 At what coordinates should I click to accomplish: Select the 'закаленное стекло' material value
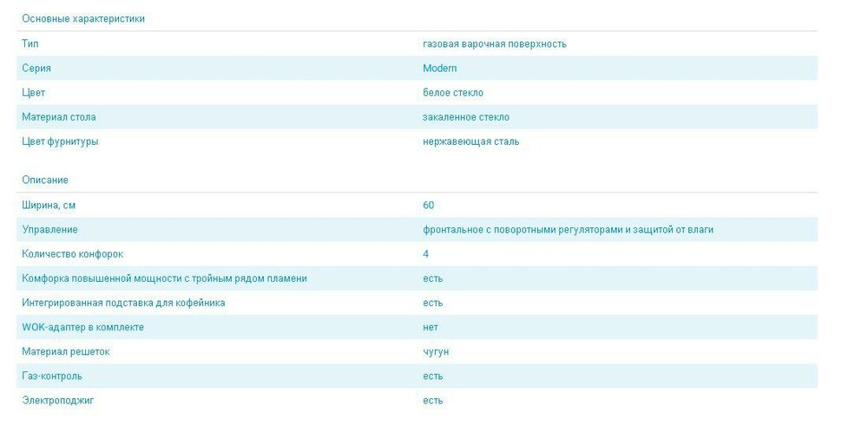coord(465,116)
